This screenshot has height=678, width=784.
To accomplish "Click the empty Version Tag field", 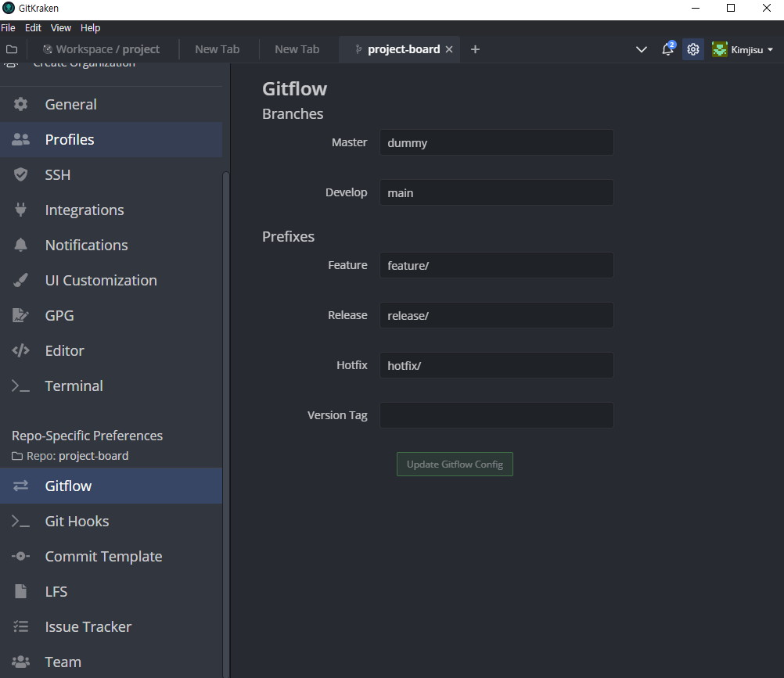I will coord(497,415).
